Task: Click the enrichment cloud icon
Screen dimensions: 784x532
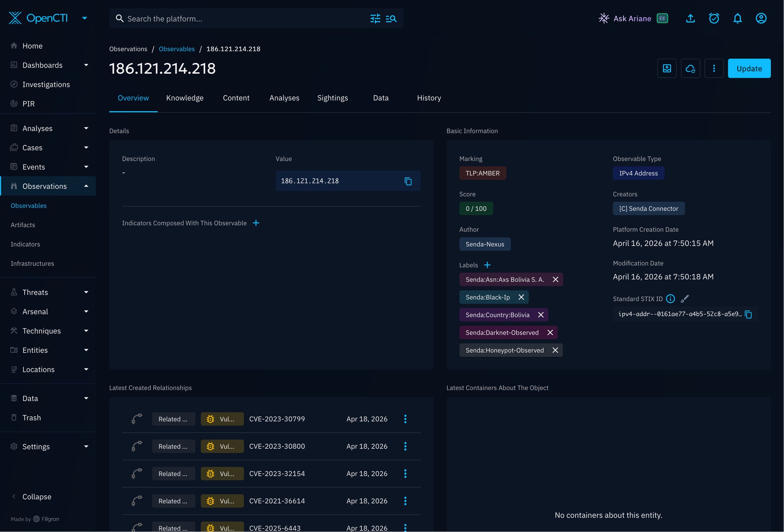Action: click(x=690, y=68)
